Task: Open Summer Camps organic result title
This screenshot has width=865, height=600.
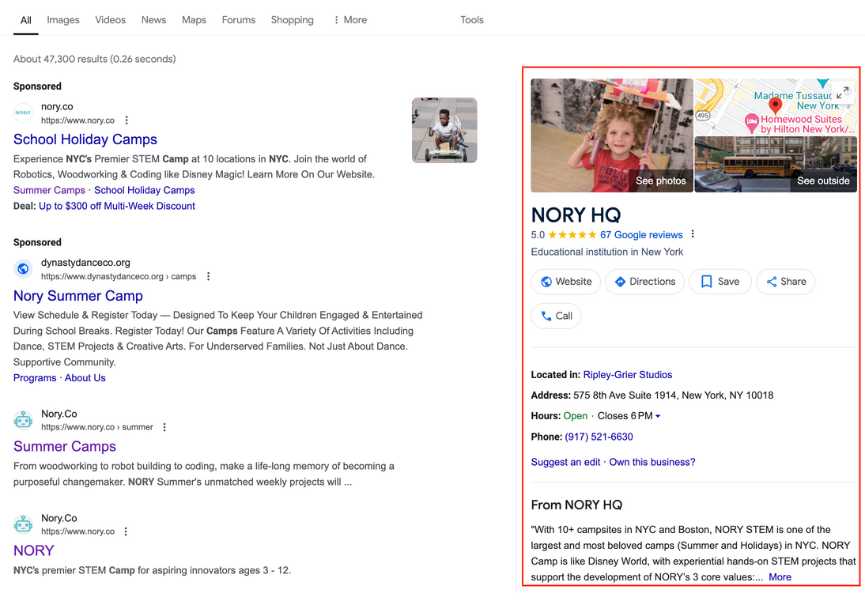Action: [x=65, y=447]
